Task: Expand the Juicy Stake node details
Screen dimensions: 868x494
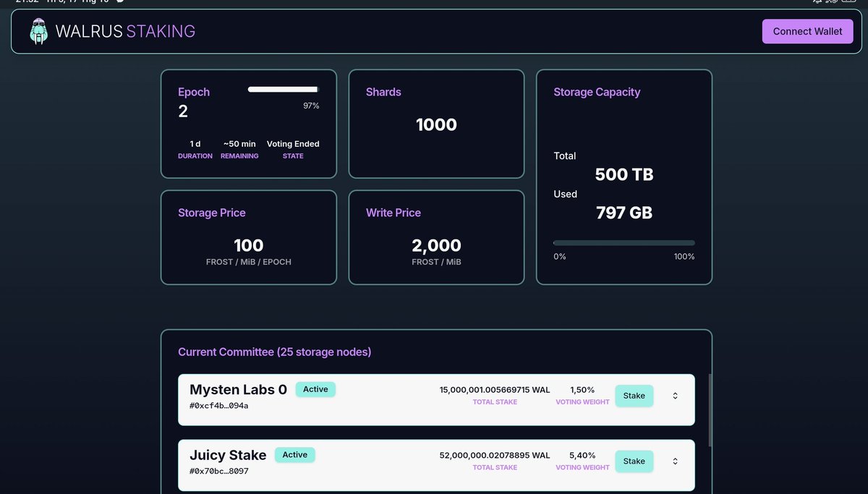Action: pos(675,461)
